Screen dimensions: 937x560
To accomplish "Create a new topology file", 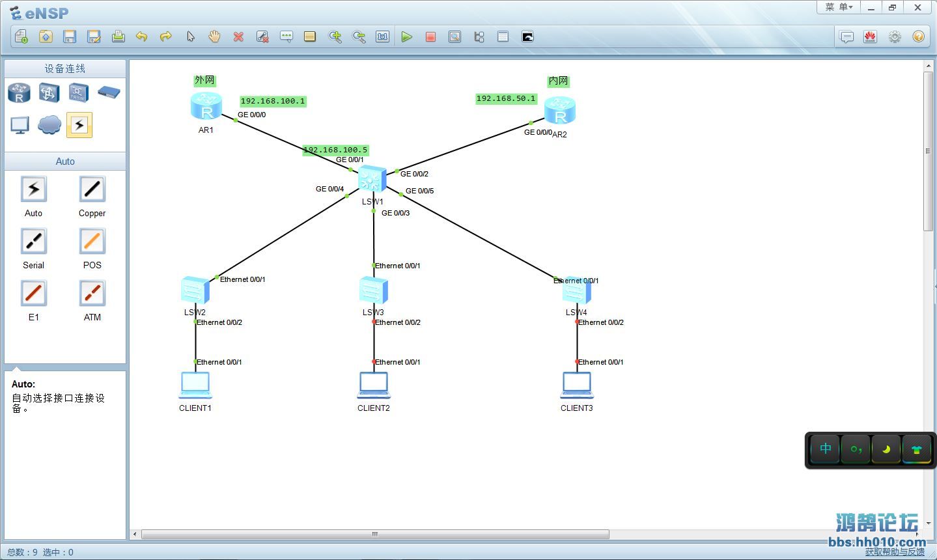I will coord(21,36).
